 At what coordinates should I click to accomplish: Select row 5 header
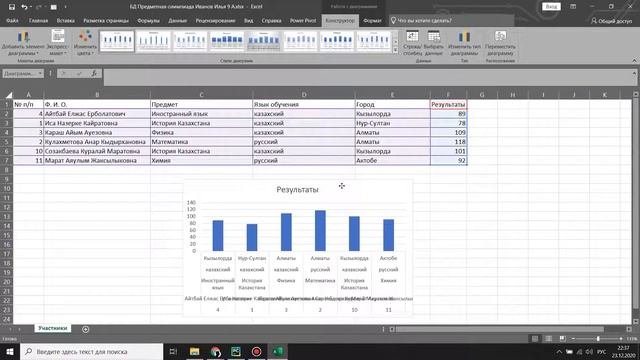coord(7,142)
